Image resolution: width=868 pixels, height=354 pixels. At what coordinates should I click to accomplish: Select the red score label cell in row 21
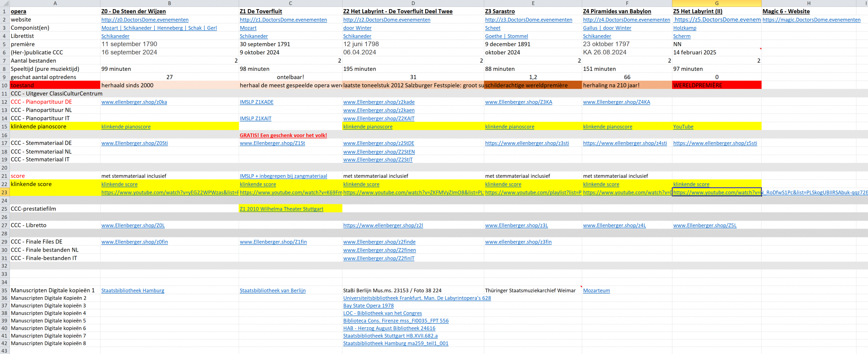click(55, 176)
